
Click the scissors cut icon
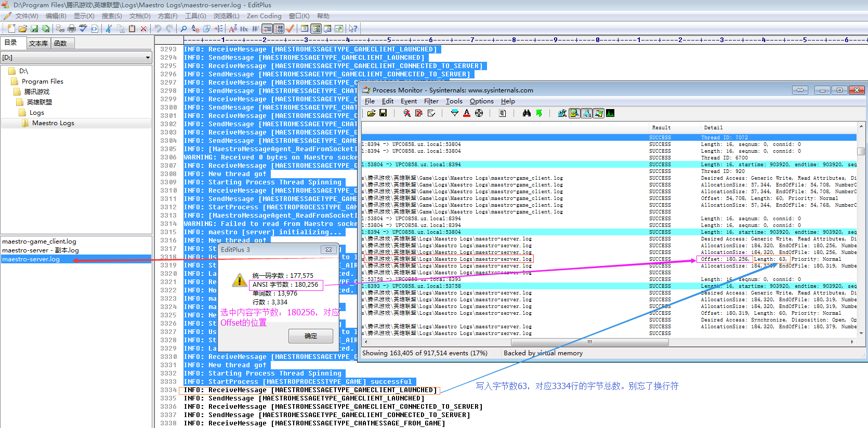click(109, 29)
